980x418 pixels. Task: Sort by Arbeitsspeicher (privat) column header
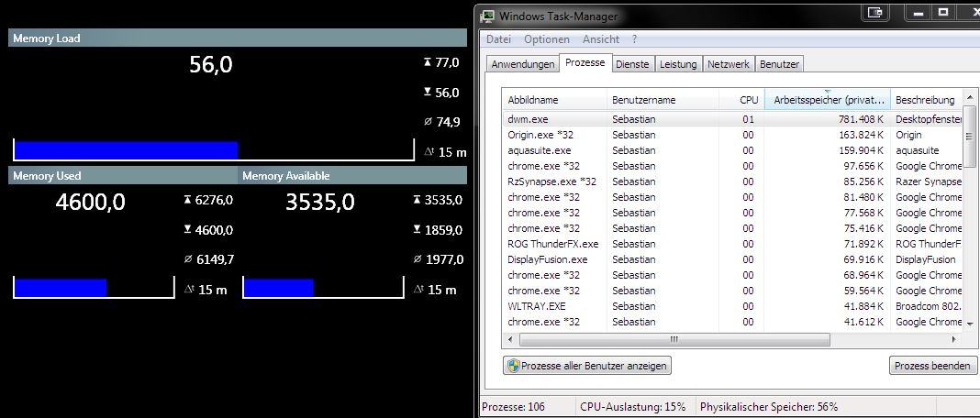pos(828,100)
